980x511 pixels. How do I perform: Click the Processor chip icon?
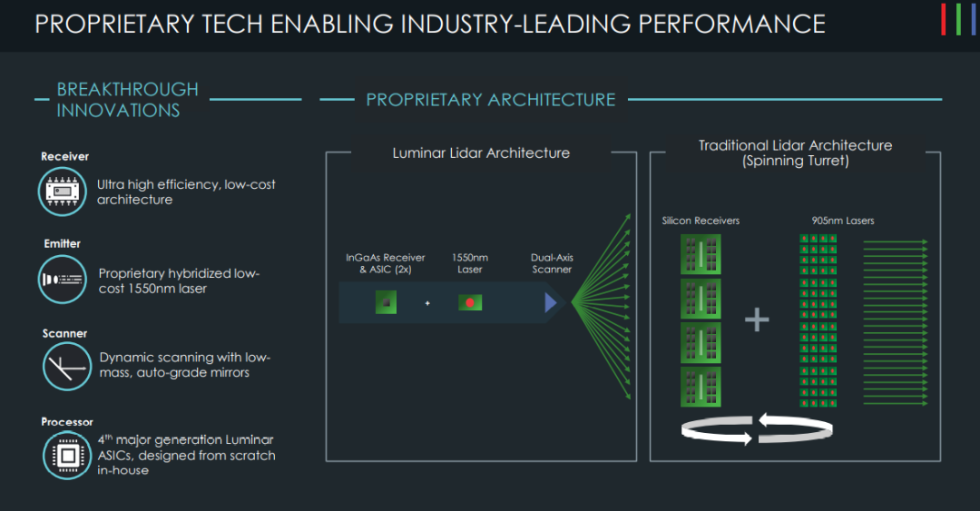tap(67, 455)
